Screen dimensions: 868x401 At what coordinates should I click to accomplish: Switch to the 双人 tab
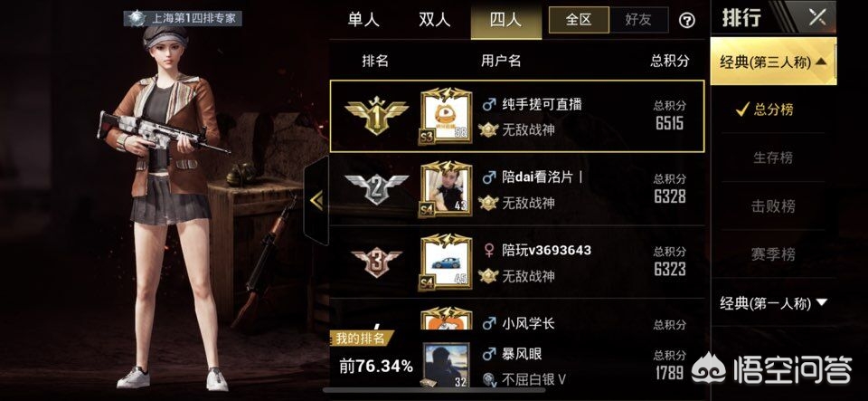tap(435, 20)
